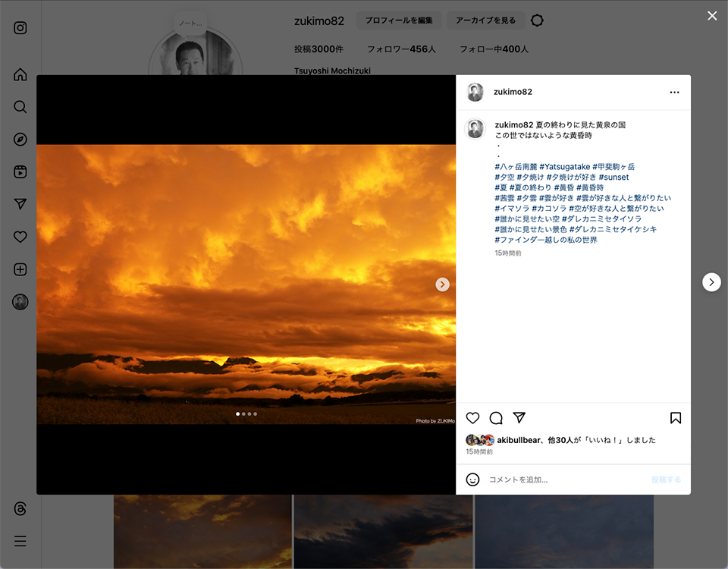Open hashtag #ダレカニミセタイソラ

coord(601,218)
